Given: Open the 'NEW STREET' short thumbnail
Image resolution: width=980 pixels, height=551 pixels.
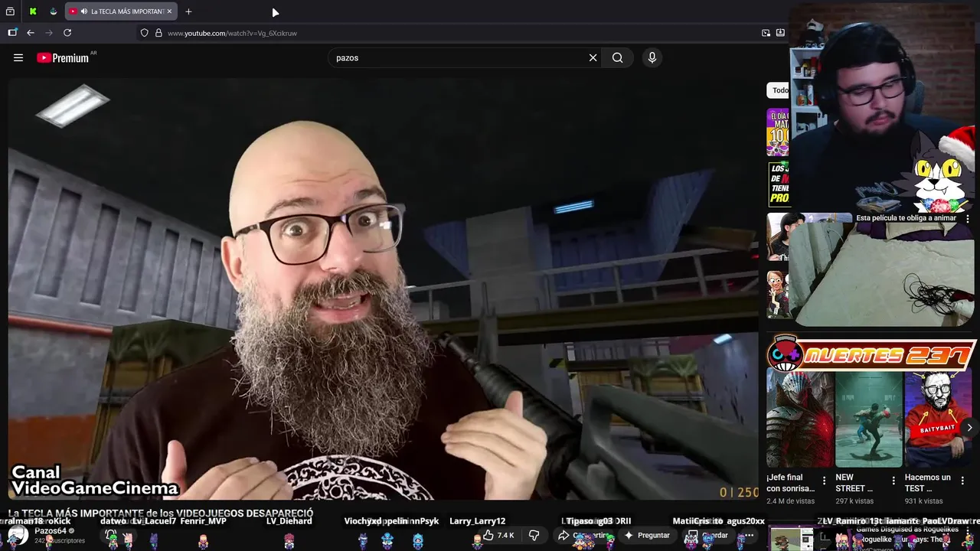Looking at the screenshot, I should click(869, 419).
